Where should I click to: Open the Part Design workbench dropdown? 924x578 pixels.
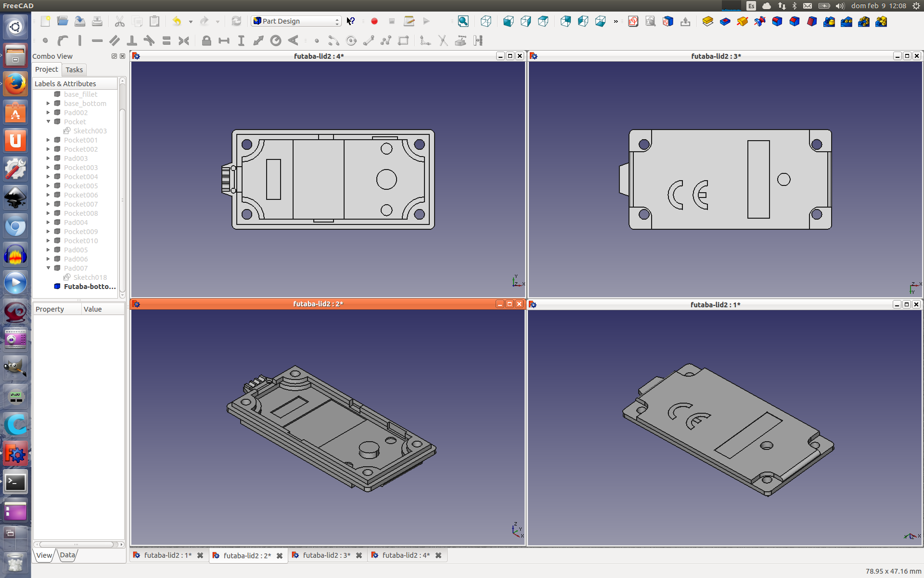pyautogui.click(x=296, y=21)
